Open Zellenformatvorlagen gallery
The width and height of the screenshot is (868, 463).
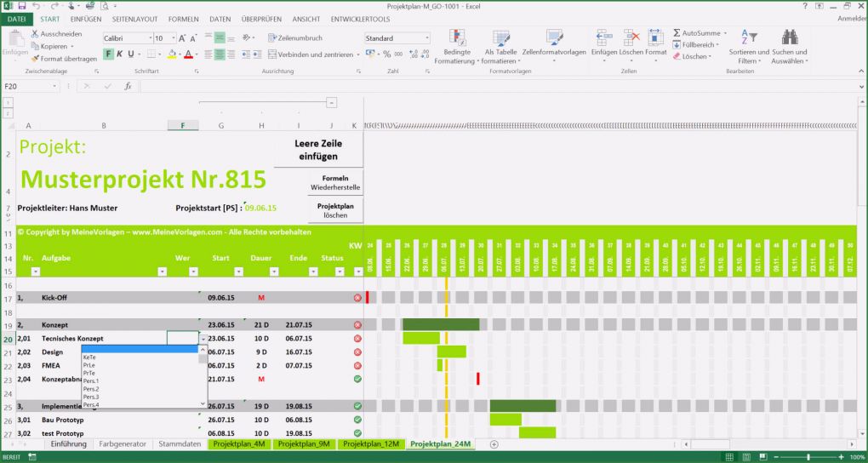pos(554,37)
